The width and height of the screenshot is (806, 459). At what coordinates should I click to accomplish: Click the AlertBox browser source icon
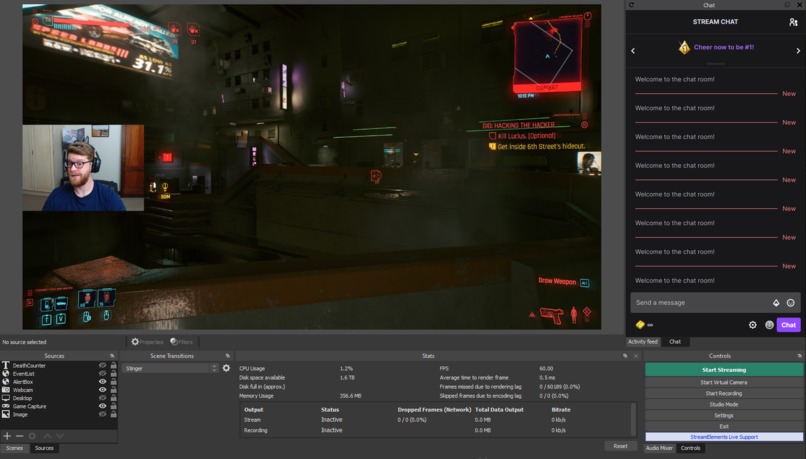pyautogui.click(x=6, y=381)
